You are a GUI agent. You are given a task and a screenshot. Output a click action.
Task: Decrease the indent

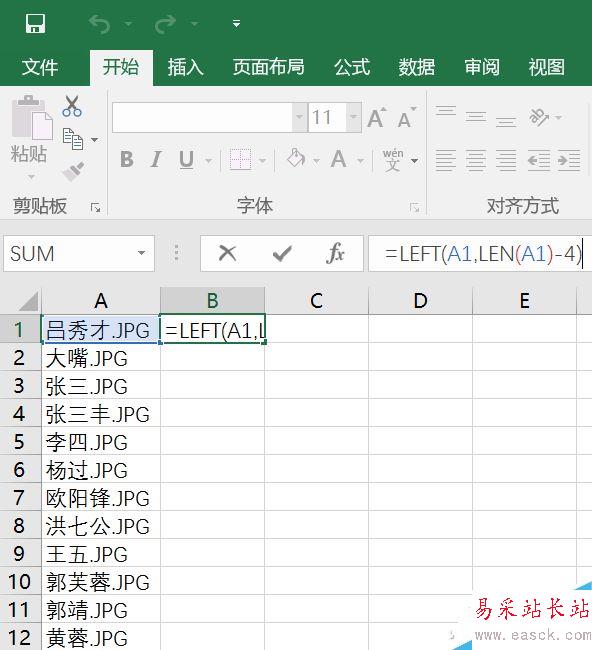539,160
